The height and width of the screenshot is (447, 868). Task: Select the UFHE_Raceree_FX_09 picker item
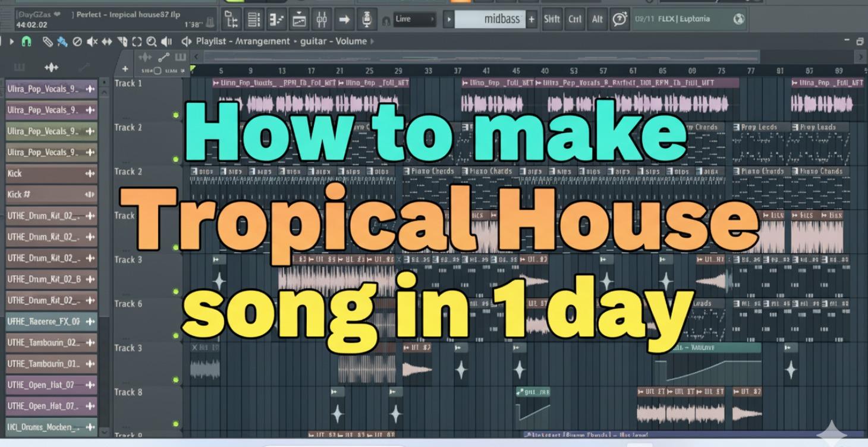pos(51,321)
